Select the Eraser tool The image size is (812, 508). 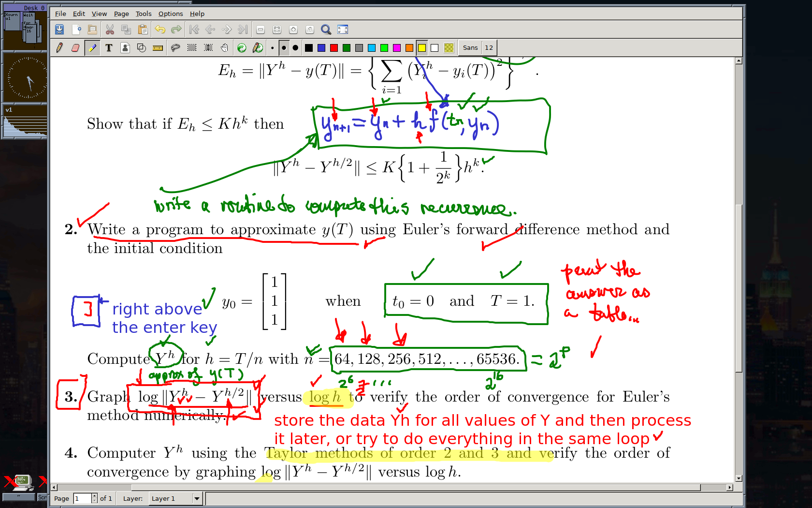pyautogui.click(x=75, y=47)
